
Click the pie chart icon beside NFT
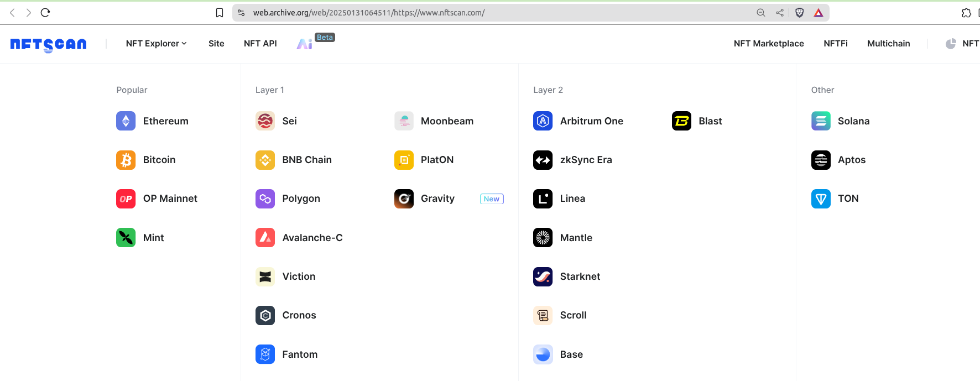pyautogui.click(x=951, y=44)
